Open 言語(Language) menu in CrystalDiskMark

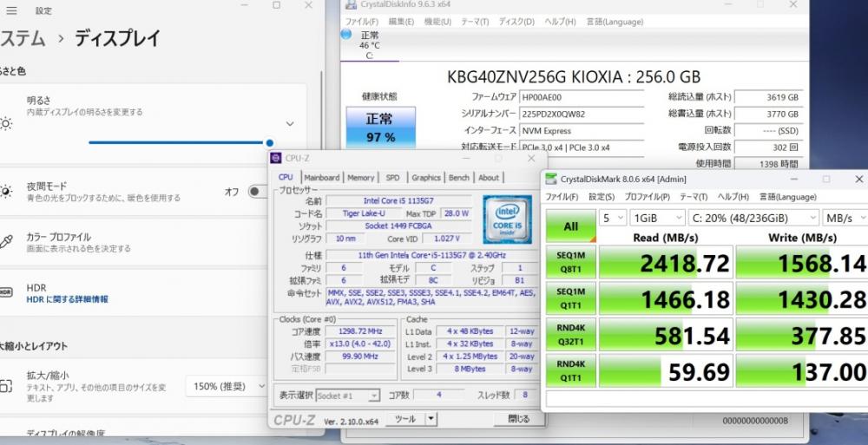pyautogui.click(x=788, y=197)
